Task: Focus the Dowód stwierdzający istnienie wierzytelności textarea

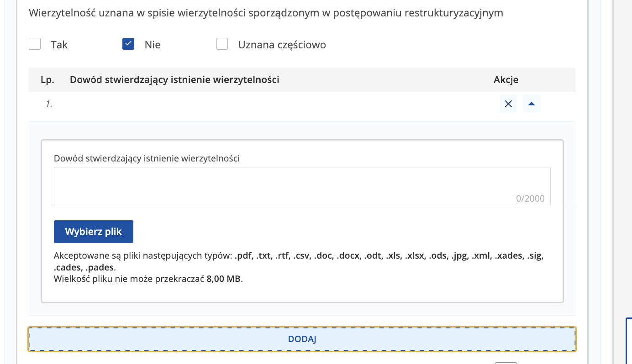Action: 302,187
